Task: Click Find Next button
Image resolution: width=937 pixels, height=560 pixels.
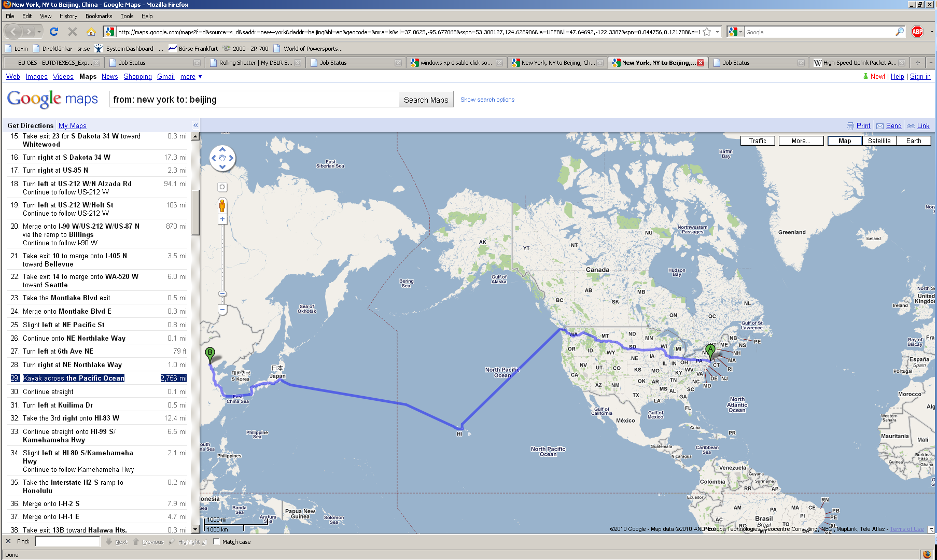Action: pos(117,542)
